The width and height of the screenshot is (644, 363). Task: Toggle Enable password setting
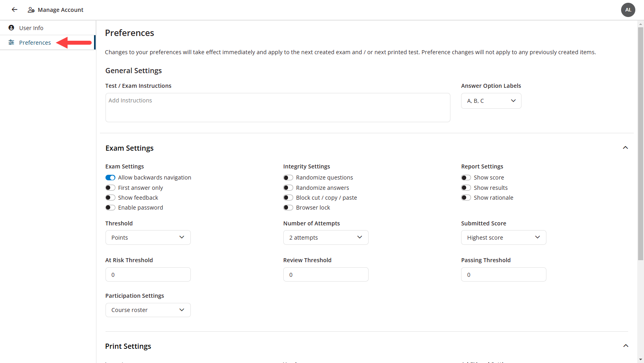(110, 207)
